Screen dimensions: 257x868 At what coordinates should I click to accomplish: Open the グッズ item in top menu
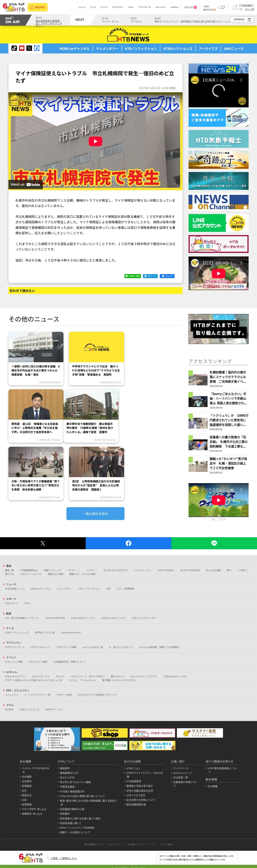93,7
